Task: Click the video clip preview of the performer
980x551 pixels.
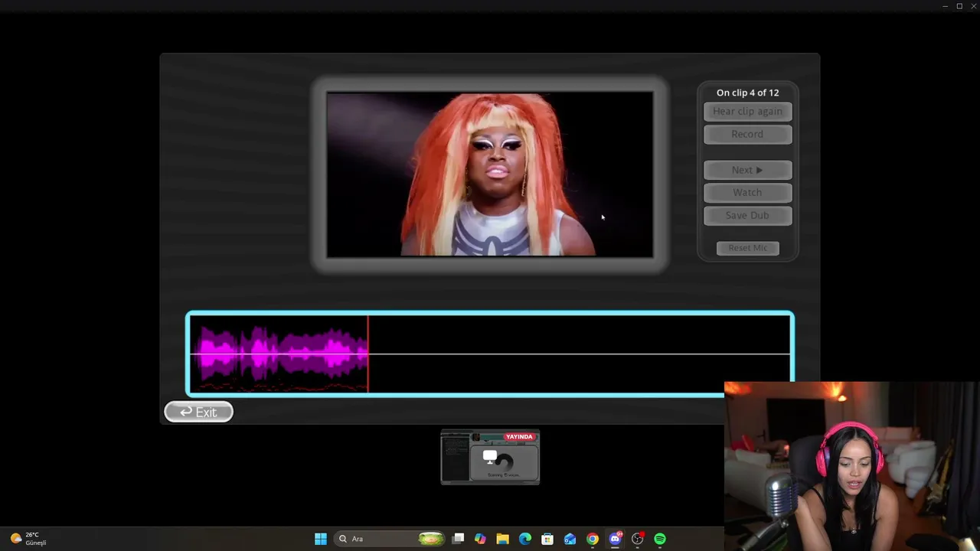Action: pyautogui.click(x=490, y=174)
